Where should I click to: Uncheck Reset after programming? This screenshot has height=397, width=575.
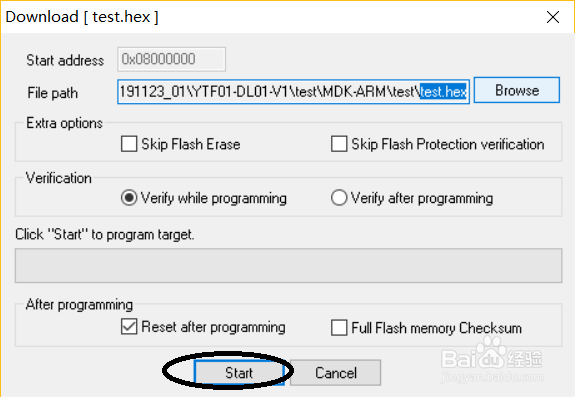(x=129, y=327)
